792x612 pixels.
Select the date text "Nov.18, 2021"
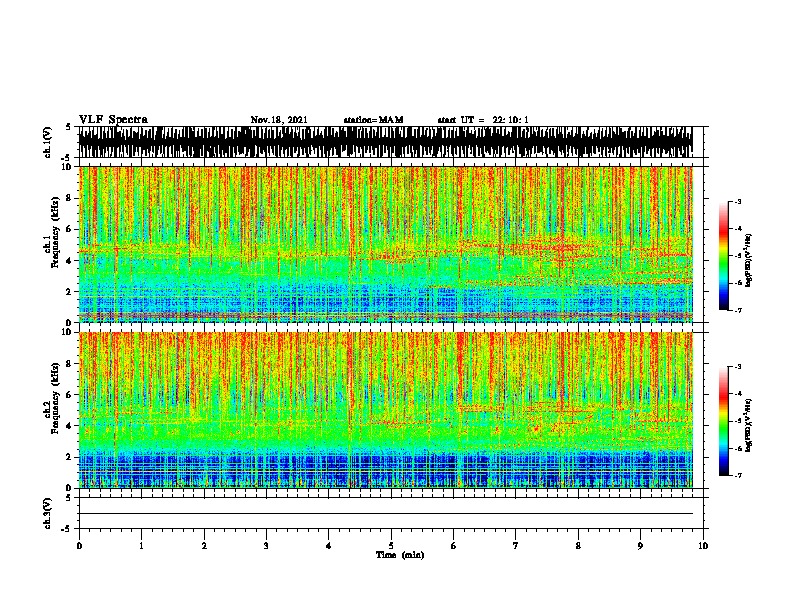pyautogui.click(x=279, y=120)
